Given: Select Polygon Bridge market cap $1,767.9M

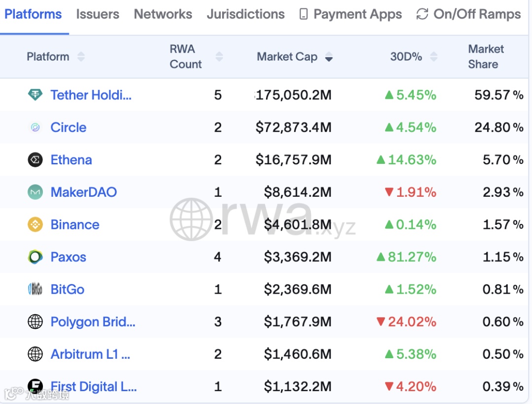Looking at the screenshot, I should [298, 322].
